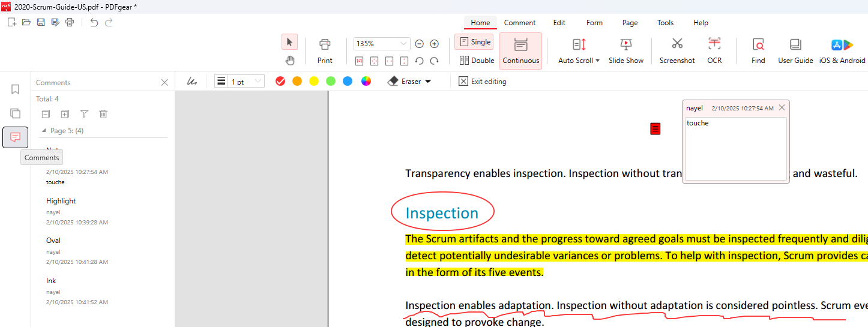868x327 pixels.
Task: Toggle Single page view mode
Action: point(474,42)
